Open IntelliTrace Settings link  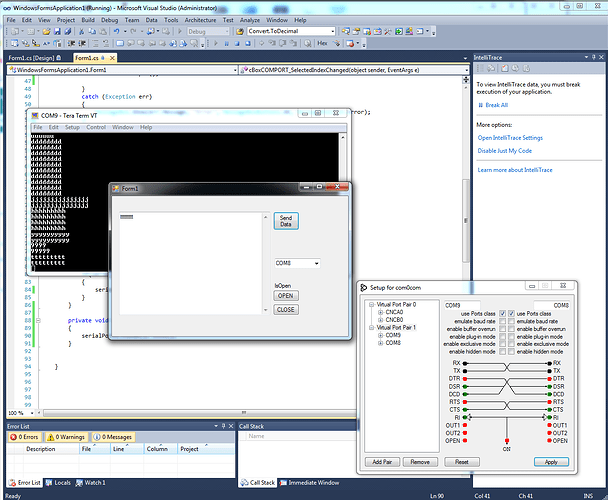510,137
